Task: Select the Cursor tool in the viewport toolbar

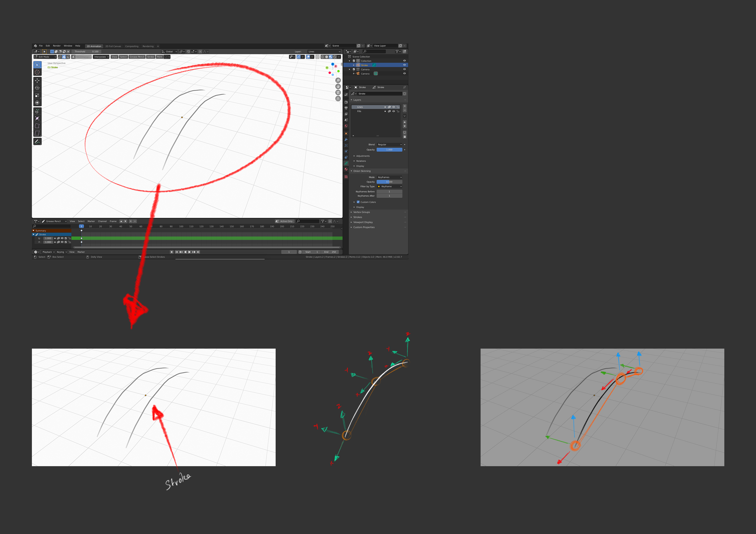Action: [x=37, y=72]
